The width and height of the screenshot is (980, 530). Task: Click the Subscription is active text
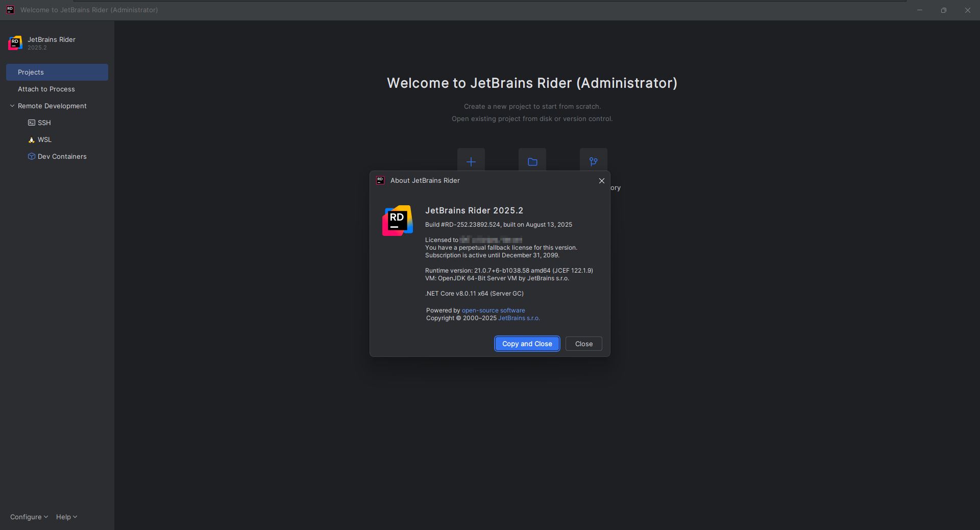point(492,255)
